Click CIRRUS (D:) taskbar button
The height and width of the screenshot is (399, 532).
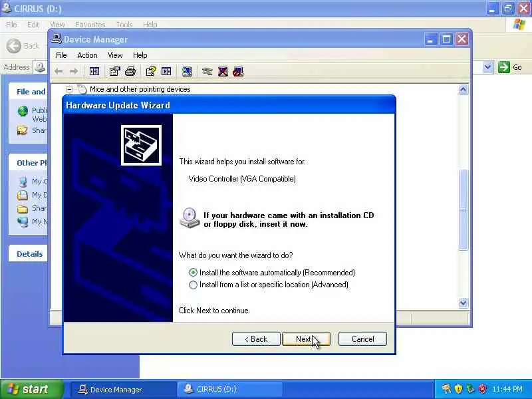[x=229, y=389]
